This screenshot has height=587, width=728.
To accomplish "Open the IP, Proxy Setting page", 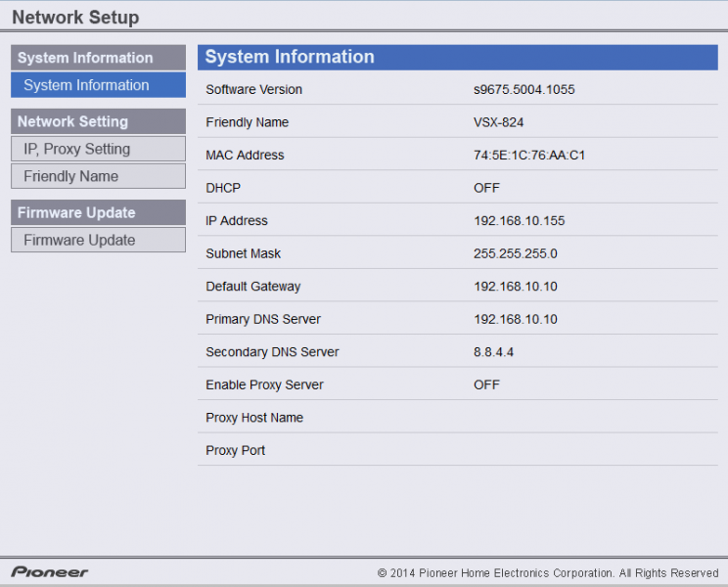I will [x=98, y=149].
